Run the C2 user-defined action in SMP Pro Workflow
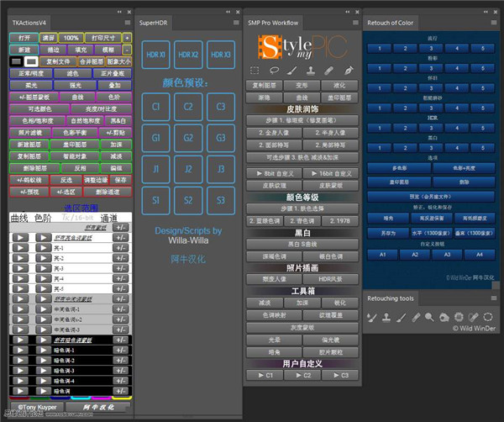The image size is (504, 422). tap(302, 376)
